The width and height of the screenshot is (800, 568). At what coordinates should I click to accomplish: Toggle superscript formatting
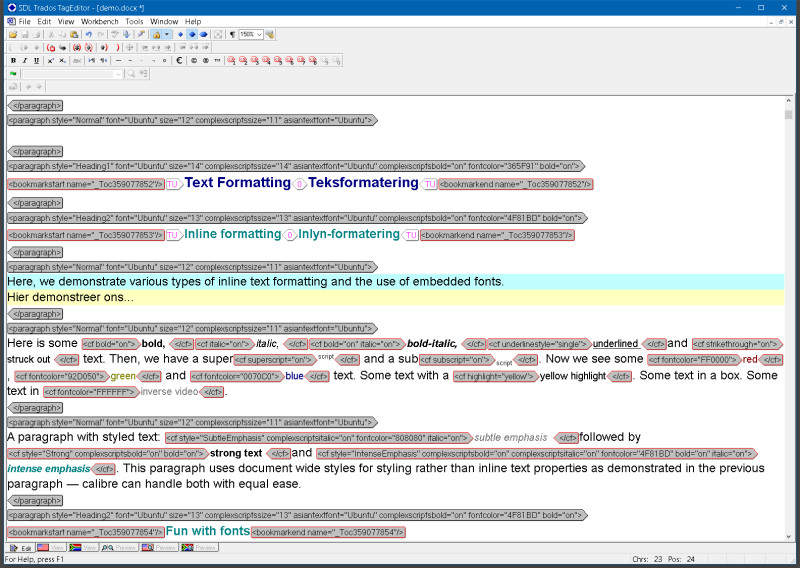(x=51, y=61)
